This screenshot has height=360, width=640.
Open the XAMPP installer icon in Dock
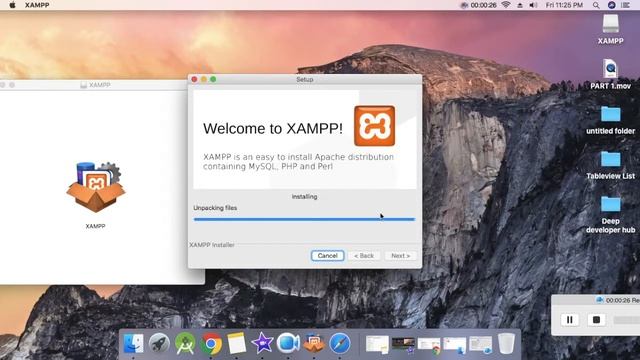coord(314,343)
